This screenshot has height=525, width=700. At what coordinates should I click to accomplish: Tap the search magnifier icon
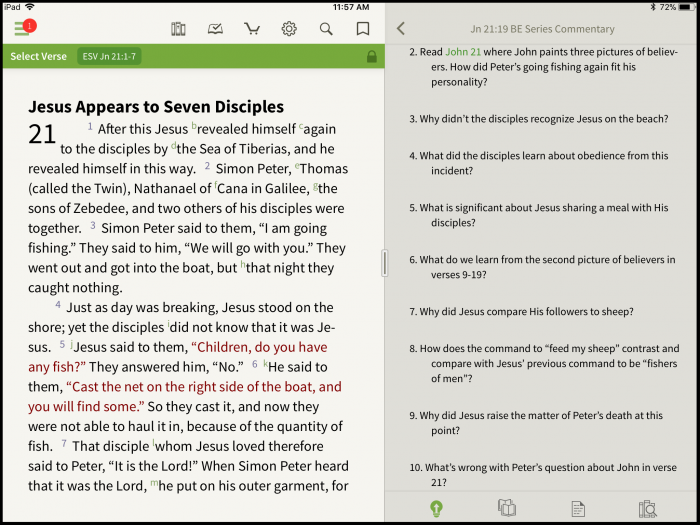point(326,29)
